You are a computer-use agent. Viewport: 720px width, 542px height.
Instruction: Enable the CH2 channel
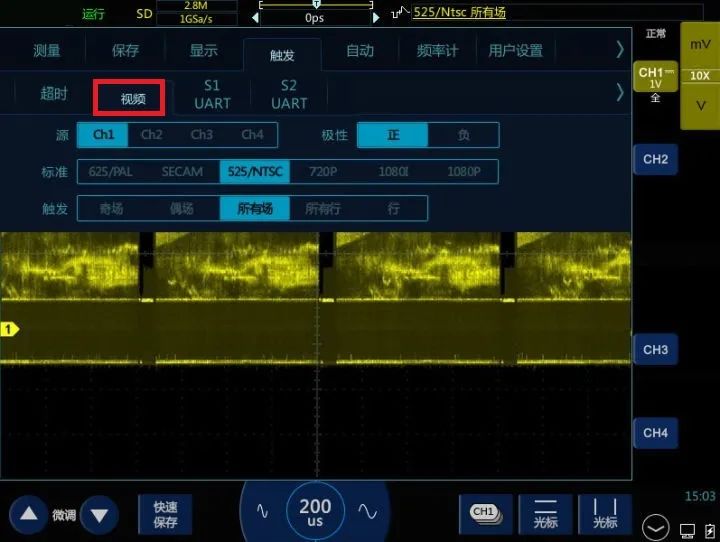(x=655, y=159)
